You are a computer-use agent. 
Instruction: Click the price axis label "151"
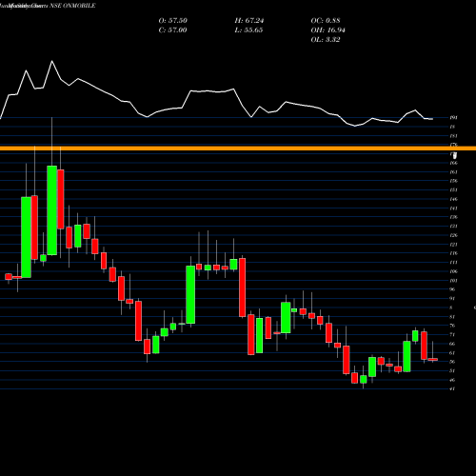[x=453, y=190]
